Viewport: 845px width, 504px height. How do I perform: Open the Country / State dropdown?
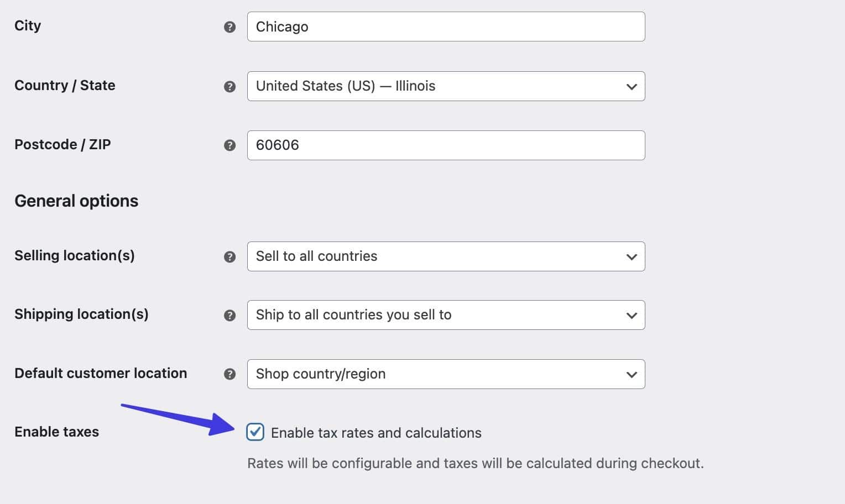(x=446, y=86)
